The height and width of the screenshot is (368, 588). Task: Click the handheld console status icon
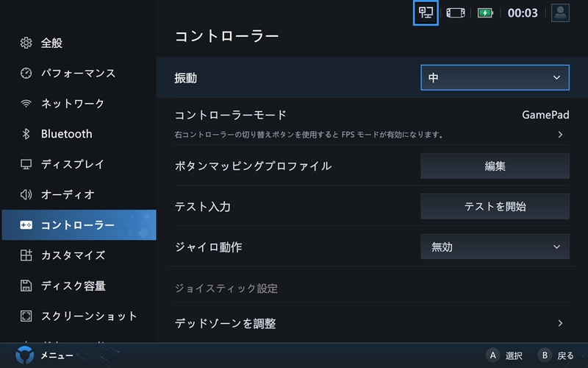(455, 13)
